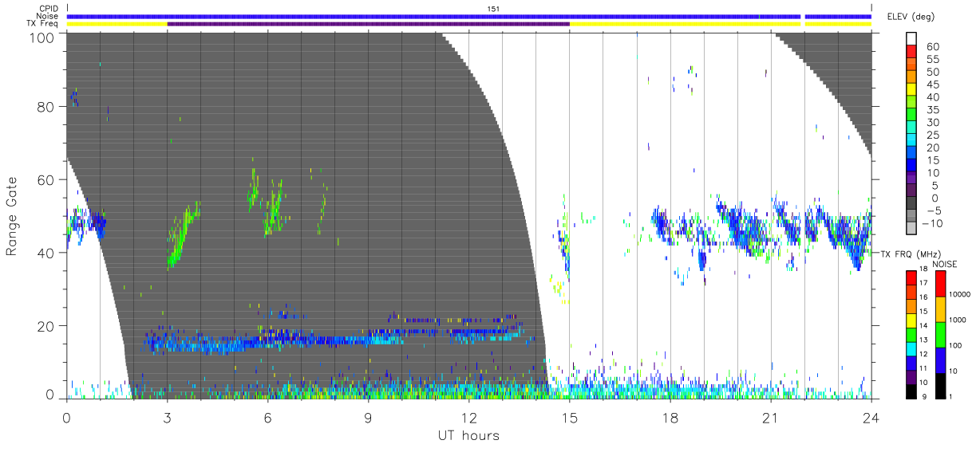Viewport: 980px width, 452px height.
Task: Click the '80' tick on the Range Gate axis
Action: tap(46, 107)
